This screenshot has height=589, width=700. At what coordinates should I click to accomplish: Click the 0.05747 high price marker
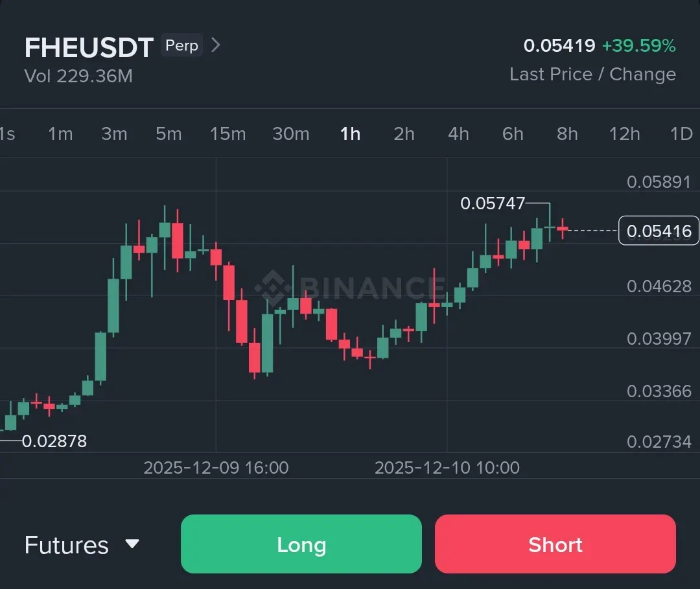493,203
